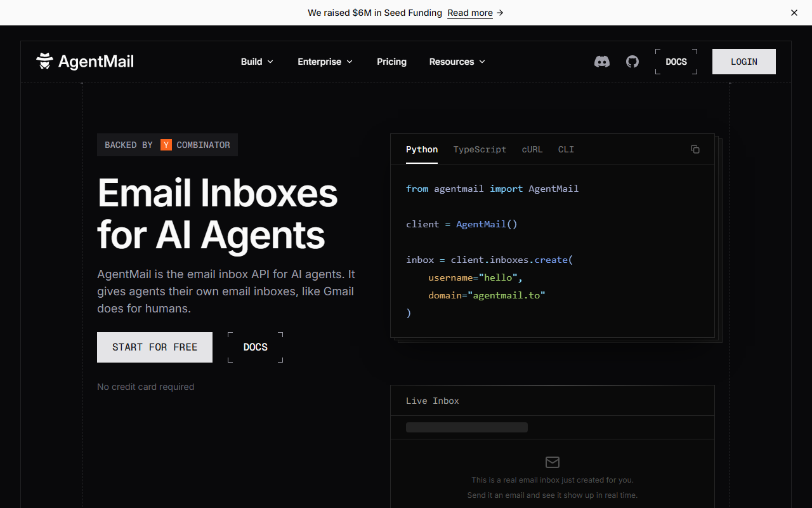812x508 pixels.
Task: Switch to the TypeScript code tab
Action: [480, 149]
